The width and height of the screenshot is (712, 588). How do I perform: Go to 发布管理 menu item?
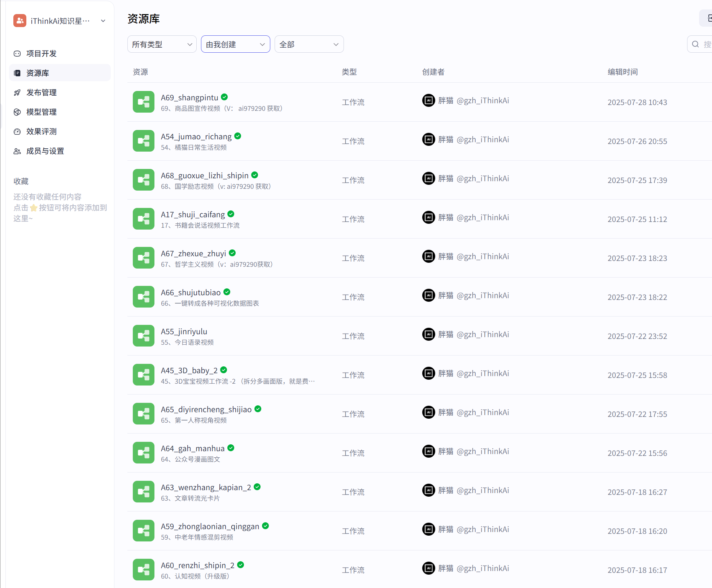(x=60, y=92)
